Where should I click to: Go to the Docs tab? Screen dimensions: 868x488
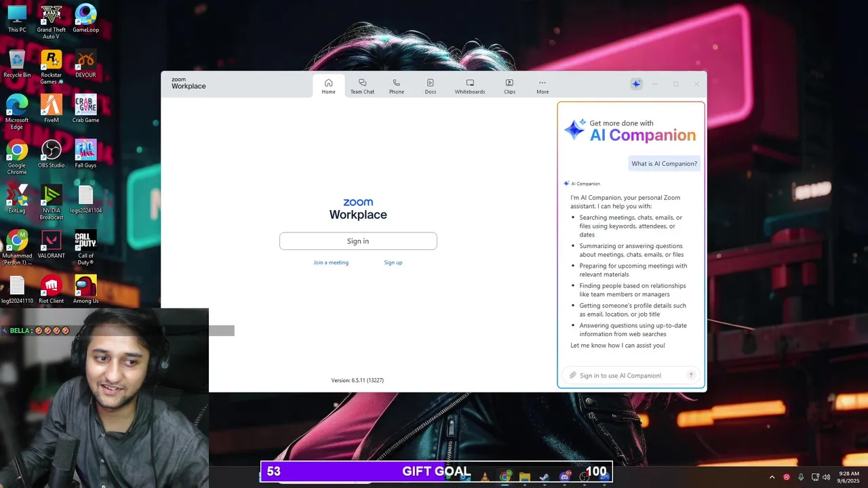tap(431, 86)
